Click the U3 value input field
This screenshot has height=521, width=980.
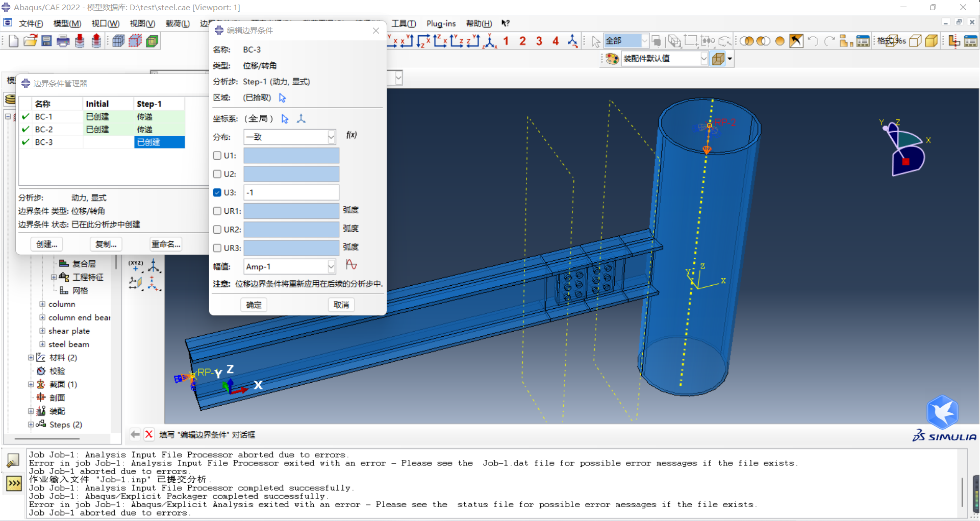[x=291, y=192]
